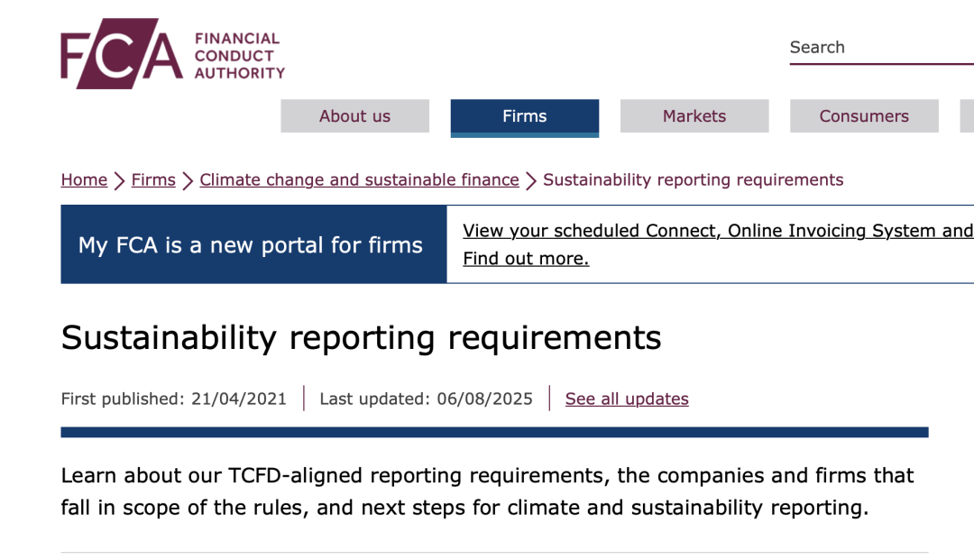The image size is (974, 560).
Task: Open the Find out more link
Action: coord(526,258)
